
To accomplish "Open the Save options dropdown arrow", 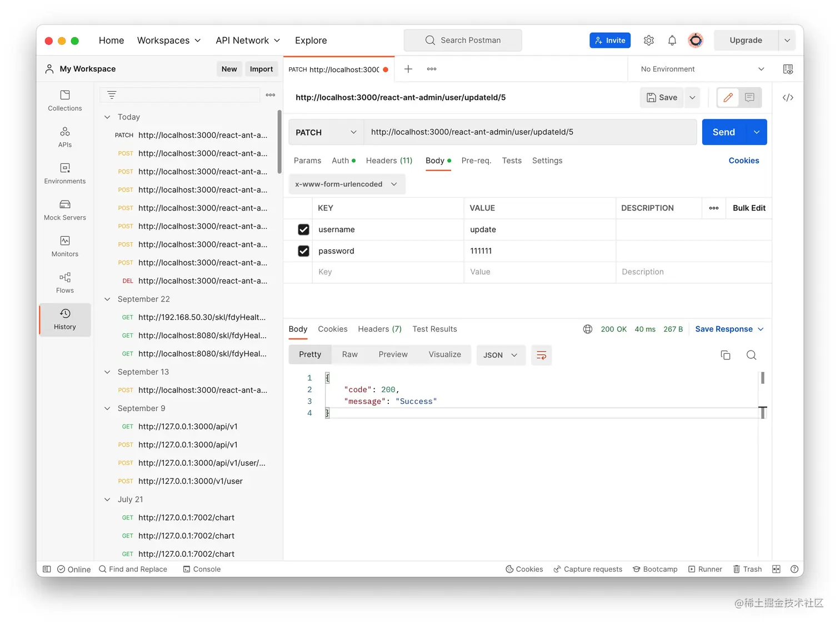I will pyautogui.click(x=692, y=98).
